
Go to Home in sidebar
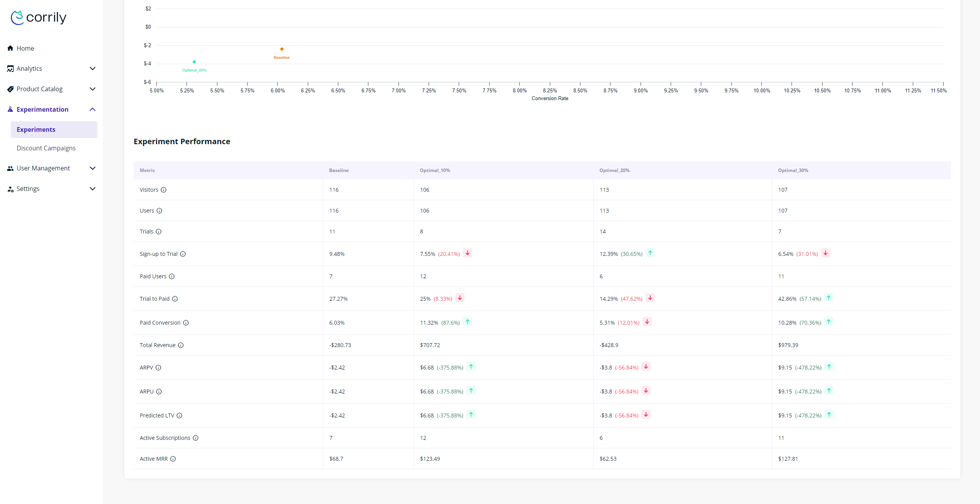[x=25, y=48]
